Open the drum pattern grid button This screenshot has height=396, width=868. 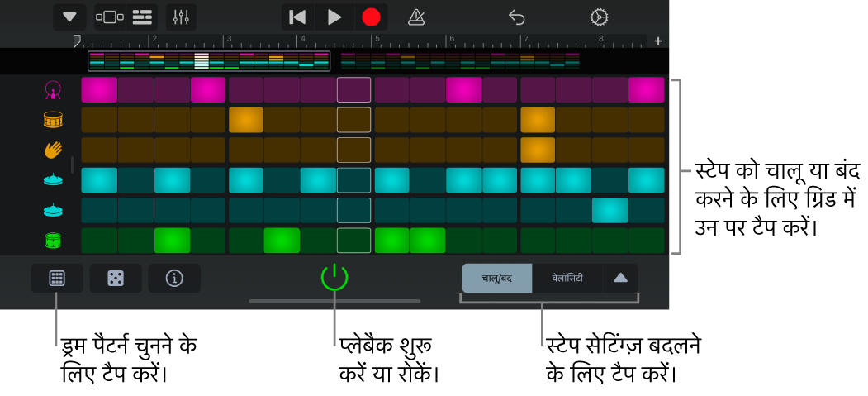click(x=57, y=278)
